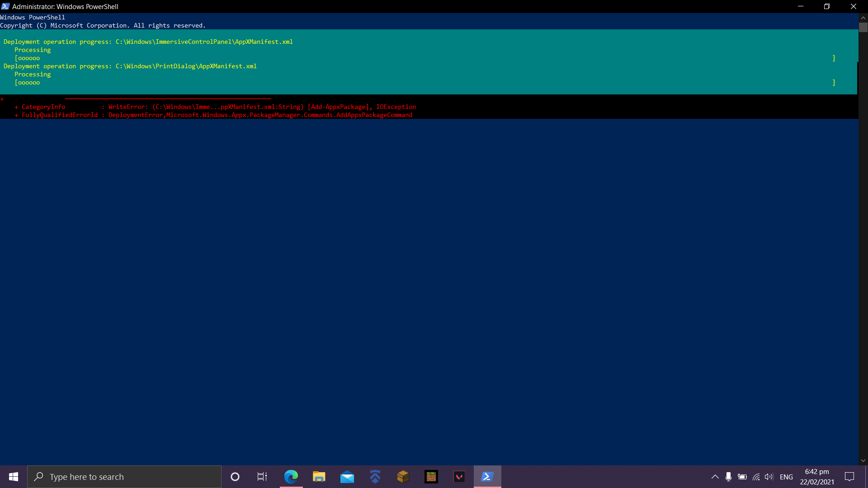This screenshot has width=868, height=488.
Task: Open Microsoft Edge from the taskbar
Action: pyautogui.click(x=291, y=477)
